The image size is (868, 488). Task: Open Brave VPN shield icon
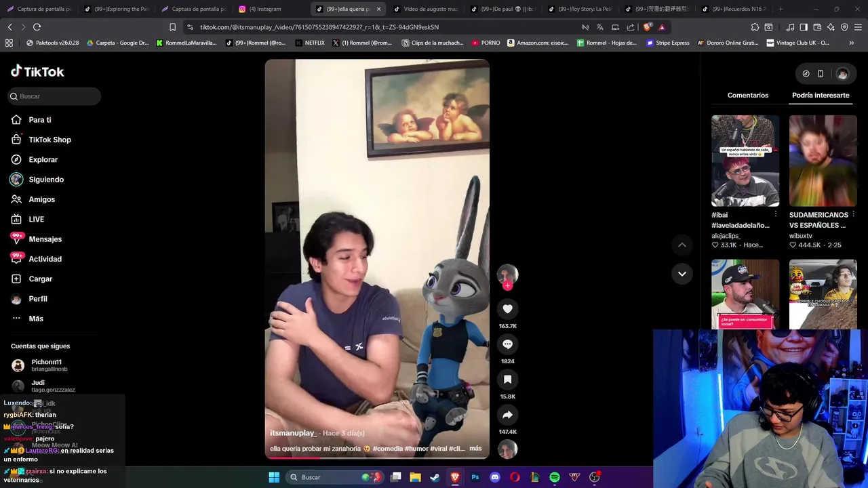(844, 27)
